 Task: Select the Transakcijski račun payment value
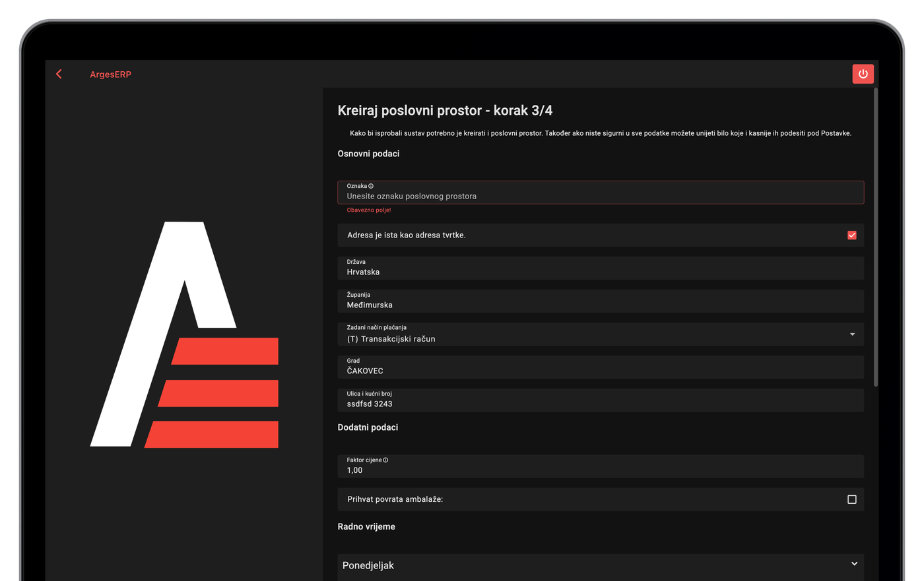(x=391, y=339)
